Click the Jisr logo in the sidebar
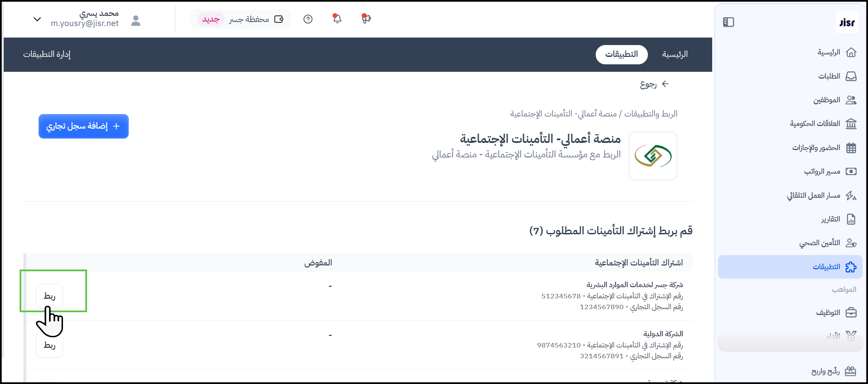The width and height of the screenshot is (868, 384). click(847, 23)
